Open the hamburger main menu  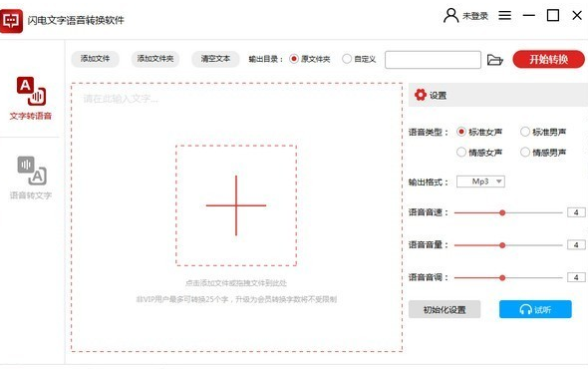coord(504,15)
